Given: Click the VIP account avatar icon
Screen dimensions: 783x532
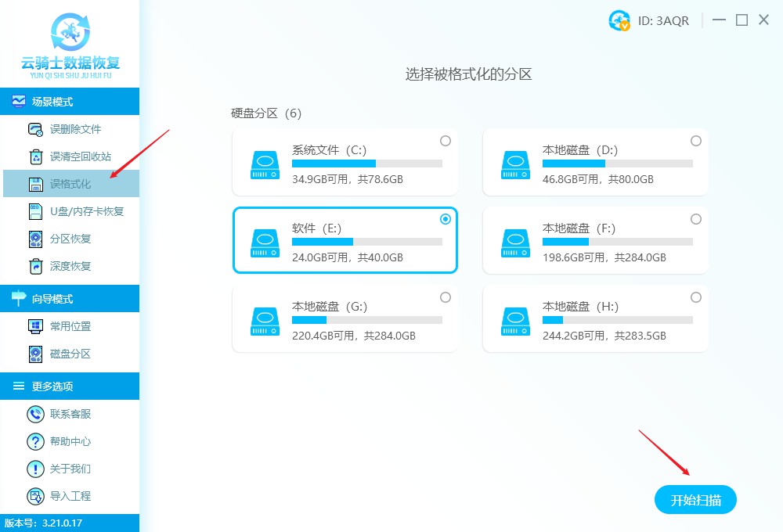Looking at the screenshot, I should [619, 20].
